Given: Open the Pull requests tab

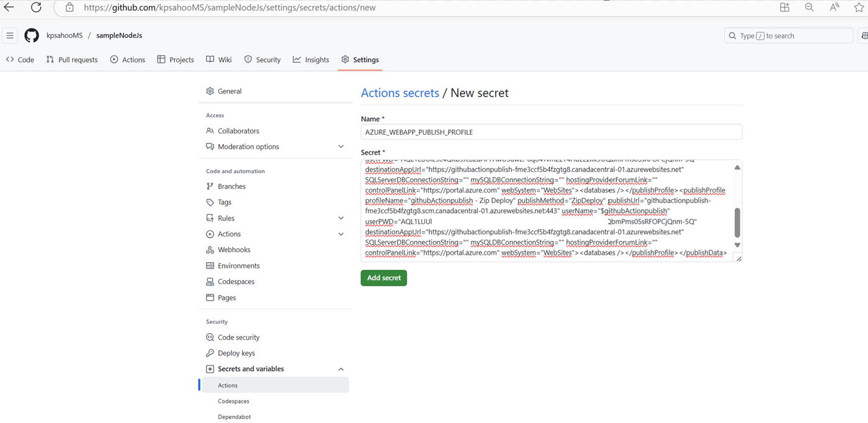Looking at the screenshot, I should [x=72, y=60].
